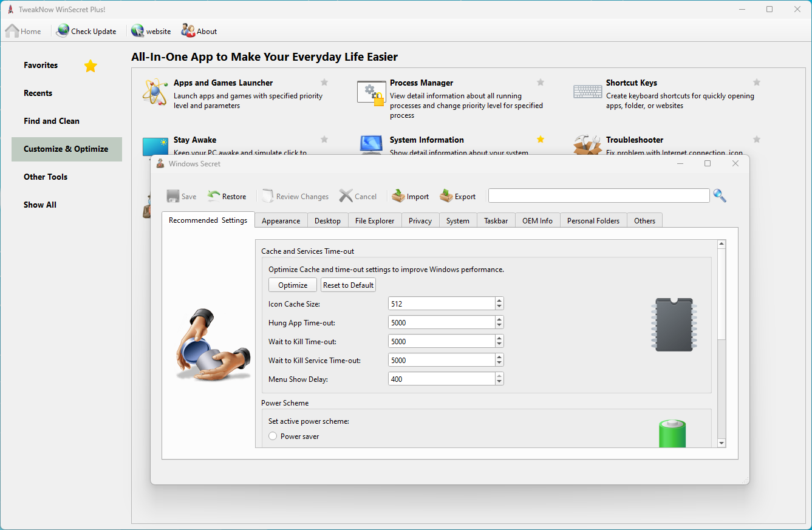Favorite Process Manager using its star
Screen dimensions: 812x530
(x=541, y=83)
